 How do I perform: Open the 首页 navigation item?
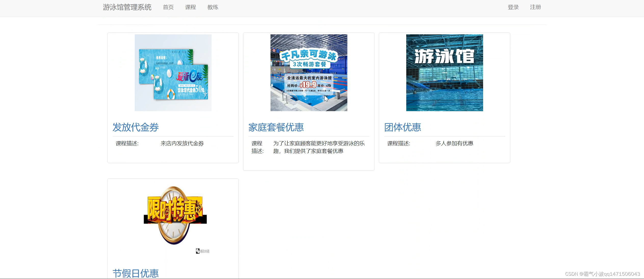168,7
